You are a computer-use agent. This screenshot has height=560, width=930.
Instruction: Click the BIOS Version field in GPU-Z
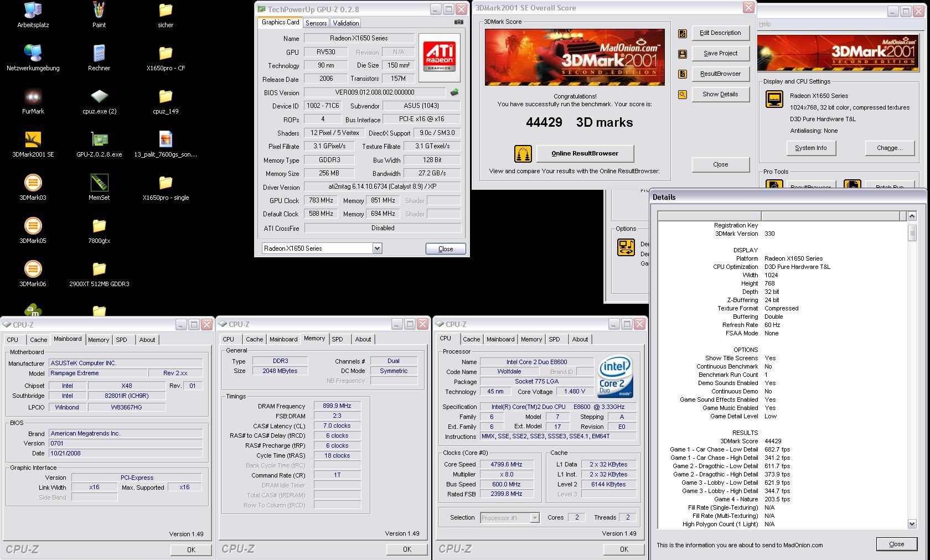click(x=375, y=92)
